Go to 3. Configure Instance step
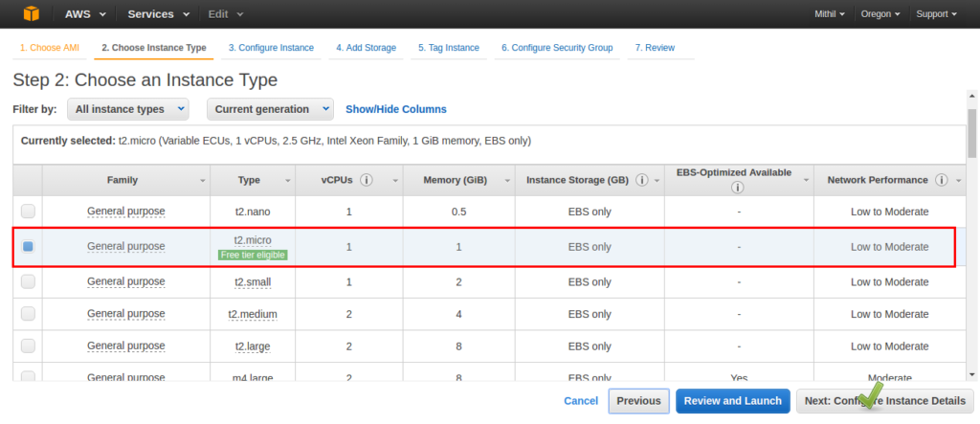The image size is (980, 424). [x=271, y=48]
